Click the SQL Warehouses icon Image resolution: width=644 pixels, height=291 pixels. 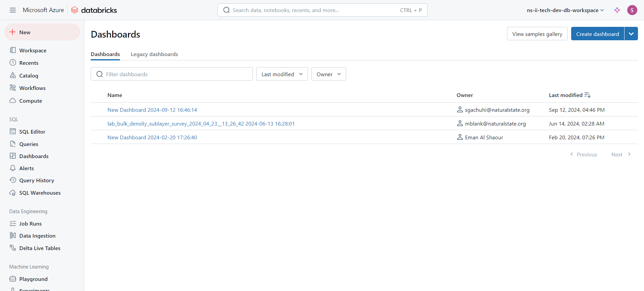pos(13,192)
